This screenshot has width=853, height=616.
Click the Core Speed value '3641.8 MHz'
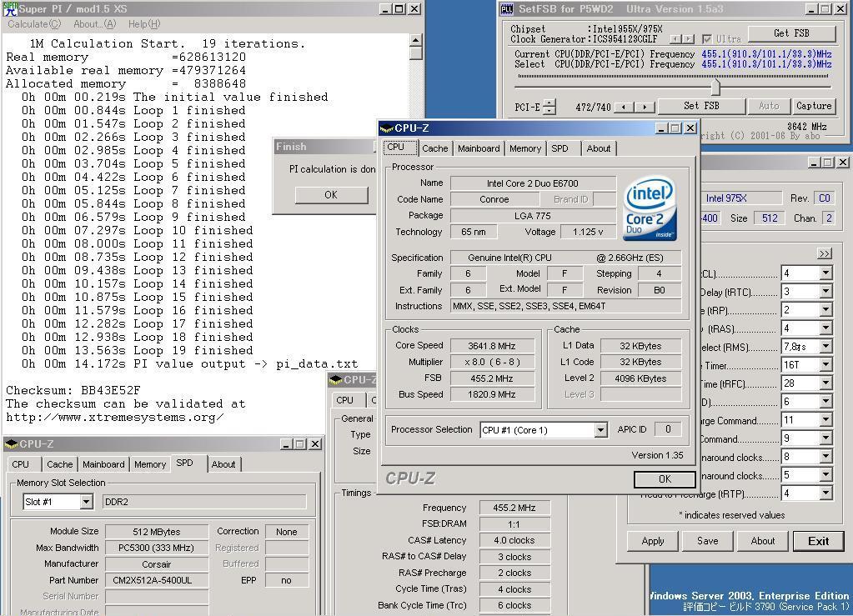tap(492, 346)
